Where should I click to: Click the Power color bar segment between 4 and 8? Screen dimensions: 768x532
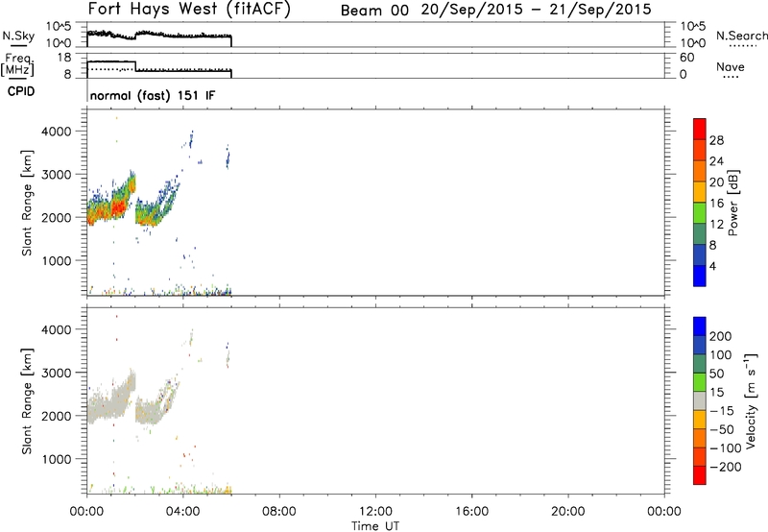click(x=700, y=254)
